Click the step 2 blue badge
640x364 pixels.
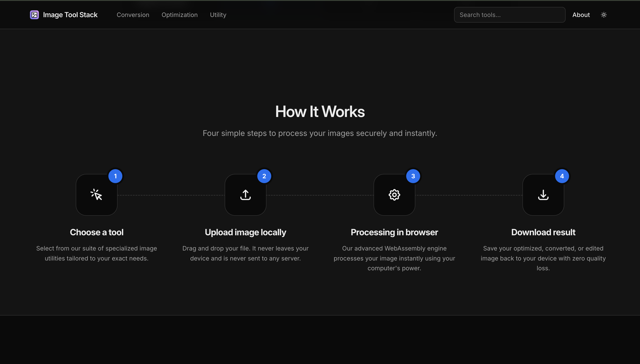(264, 176)
